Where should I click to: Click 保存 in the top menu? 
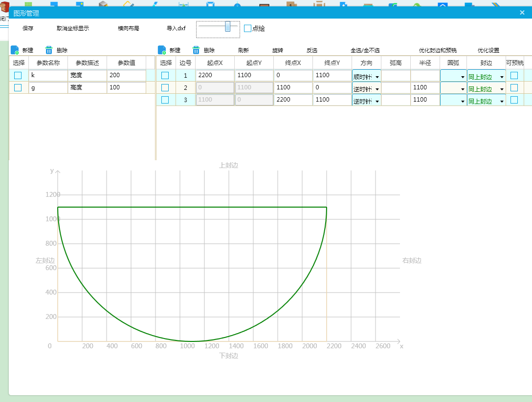[28, 28]
